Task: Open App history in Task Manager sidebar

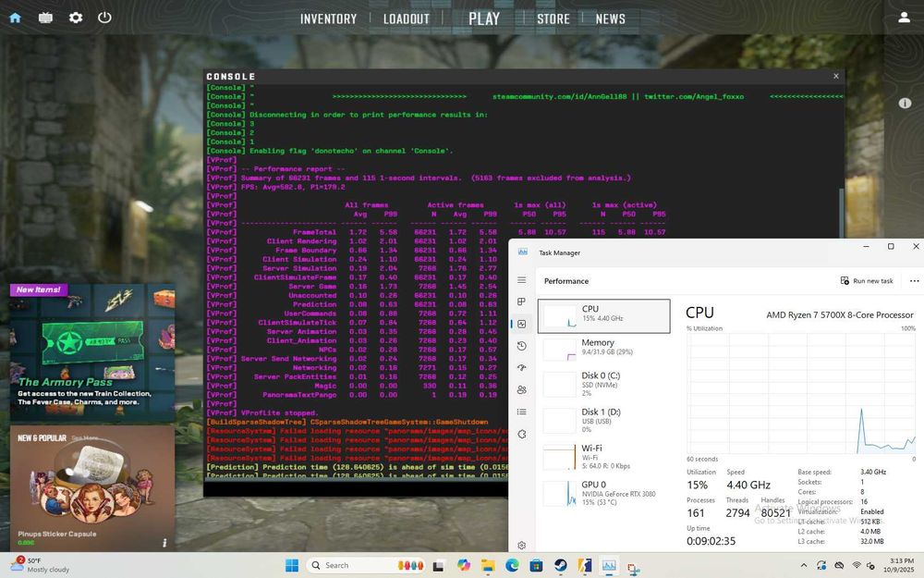Action: (x=522, y=346)
